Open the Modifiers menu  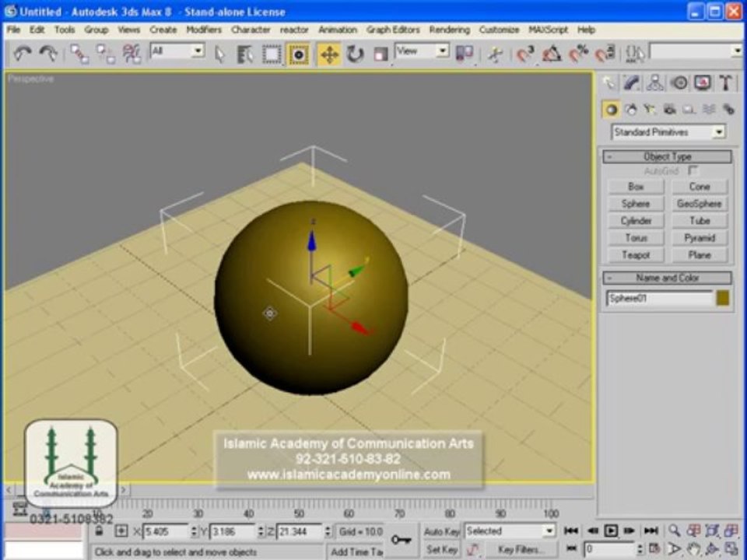(x=204, y=30)
